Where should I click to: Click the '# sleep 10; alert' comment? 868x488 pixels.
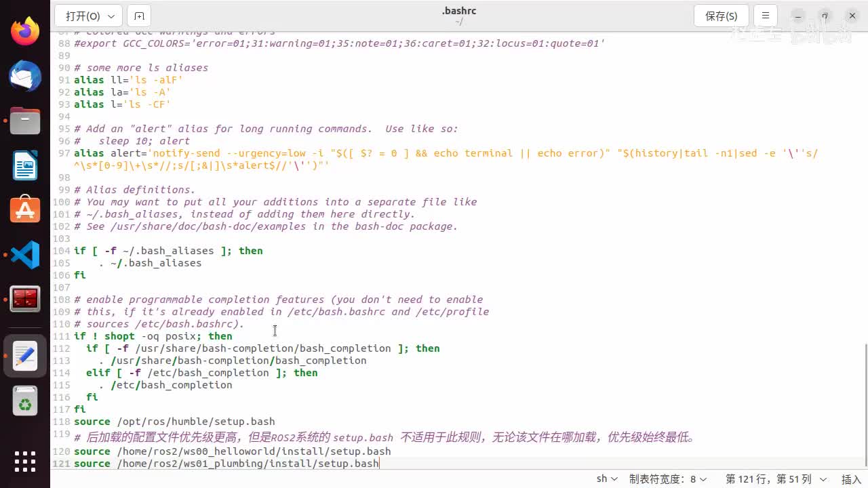point(132,141)
